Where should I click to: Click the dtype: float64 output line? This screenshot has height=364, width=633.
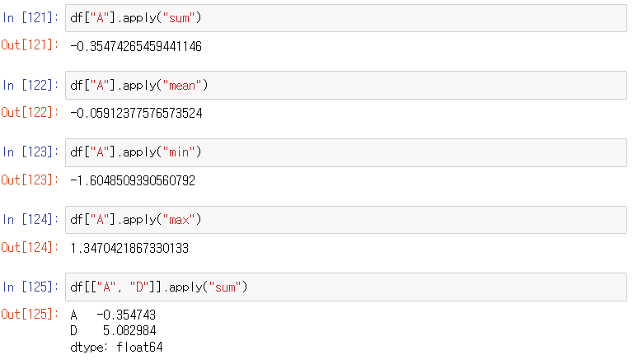(116, 347)
